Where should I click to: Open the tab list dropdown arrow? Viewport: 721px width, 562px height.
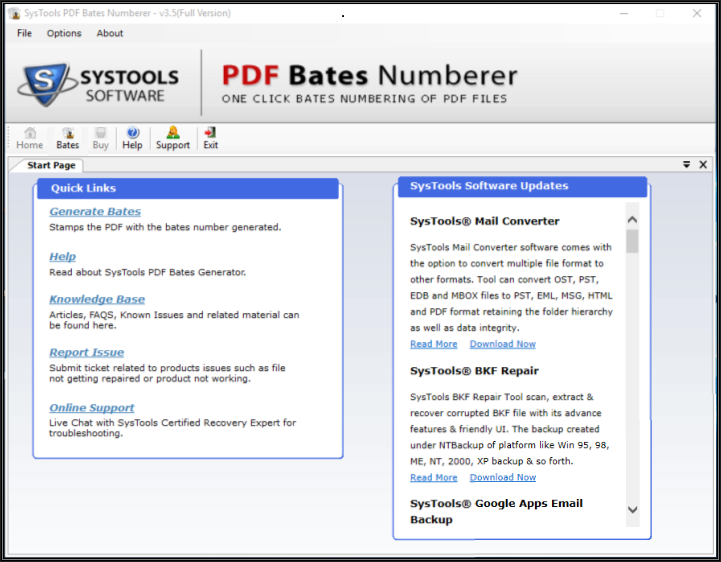tap(687, 165)
